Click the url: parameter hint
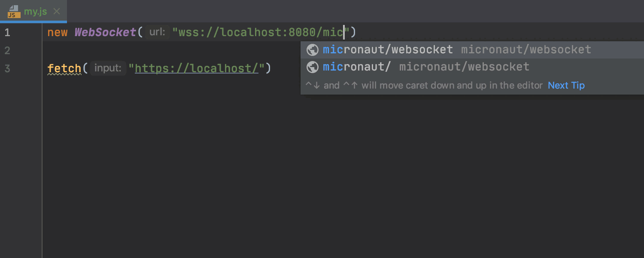Image resolution: width=644 pixels, height=258 pixels. coord(157,32)
